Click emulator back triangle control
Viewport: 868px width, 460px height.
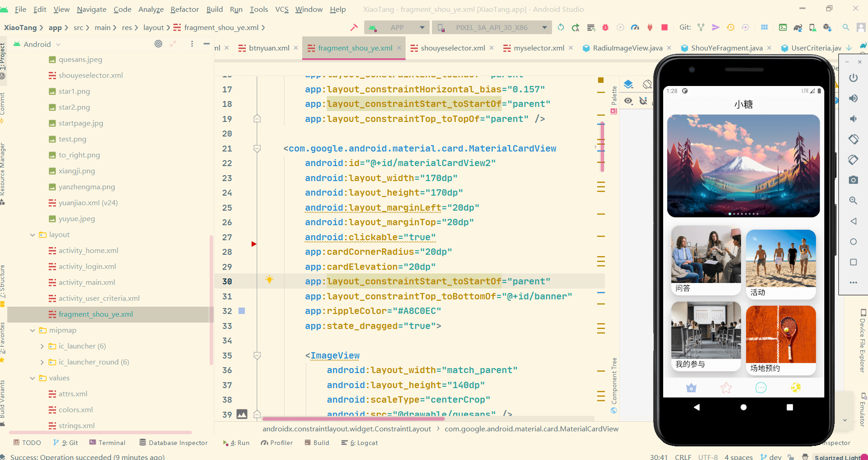coord(853,221)
